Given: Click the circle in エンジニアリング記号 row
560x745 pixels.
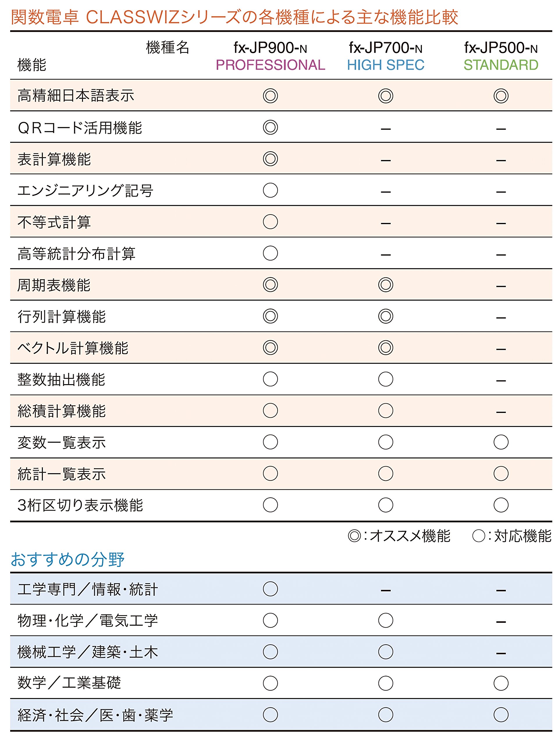Looking at the screenshot, I should 270,190.
